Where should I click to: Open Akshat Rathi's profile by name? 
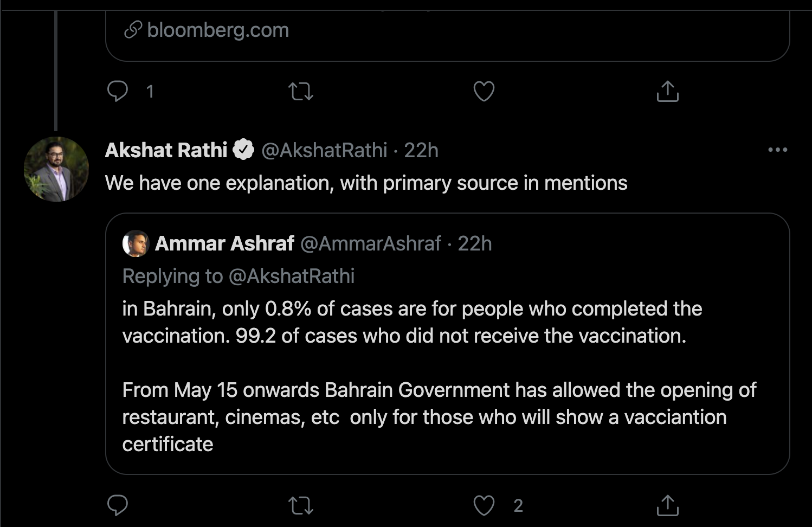coord(166,150)
